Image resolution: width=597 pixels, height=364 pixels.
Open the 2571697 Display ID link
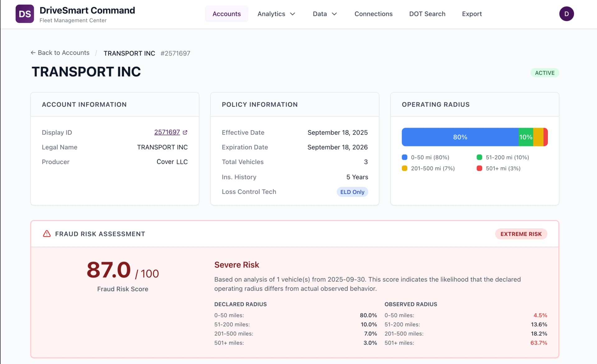pos(167,132)
